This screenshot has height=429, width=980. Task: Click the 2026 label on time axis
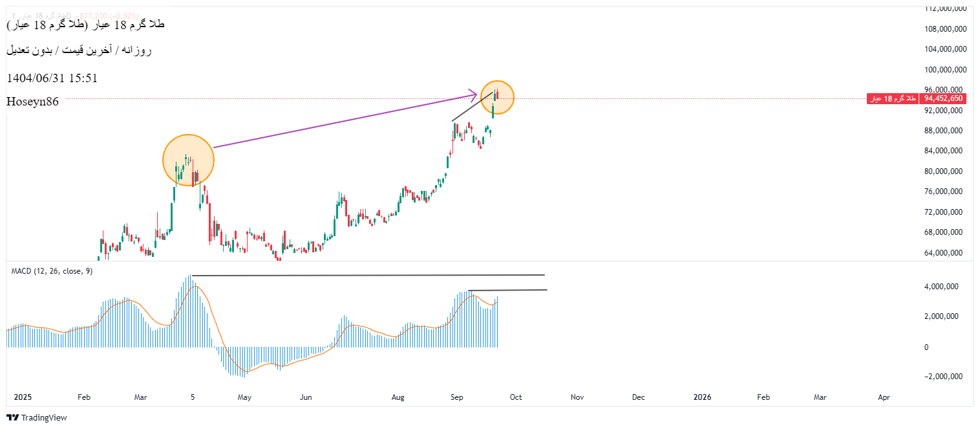coord(701,397)
